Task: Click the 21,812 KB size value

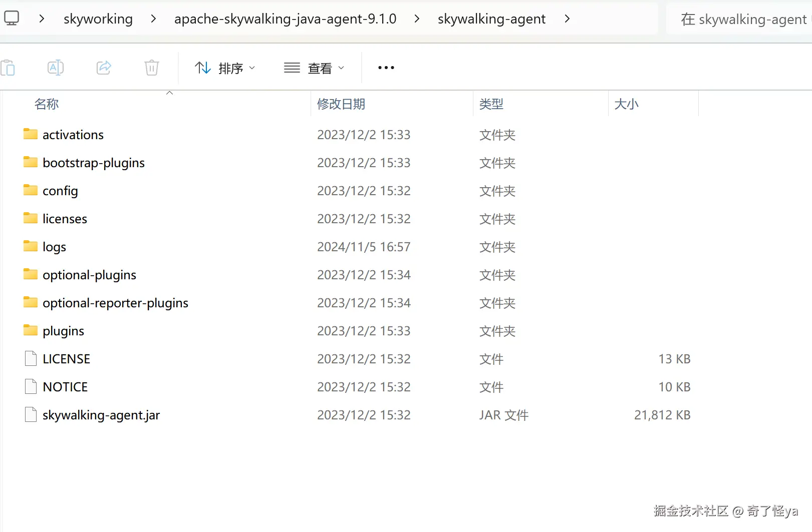Action: (662, 415)
